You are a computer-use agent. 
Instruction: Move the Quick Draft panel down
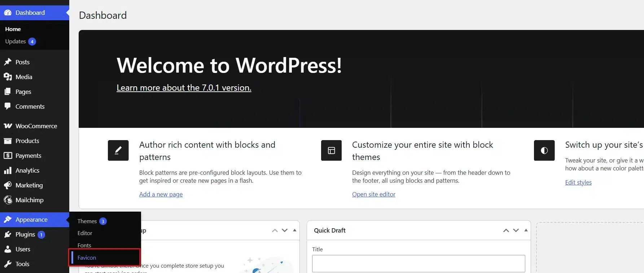[x=516, y=230]
